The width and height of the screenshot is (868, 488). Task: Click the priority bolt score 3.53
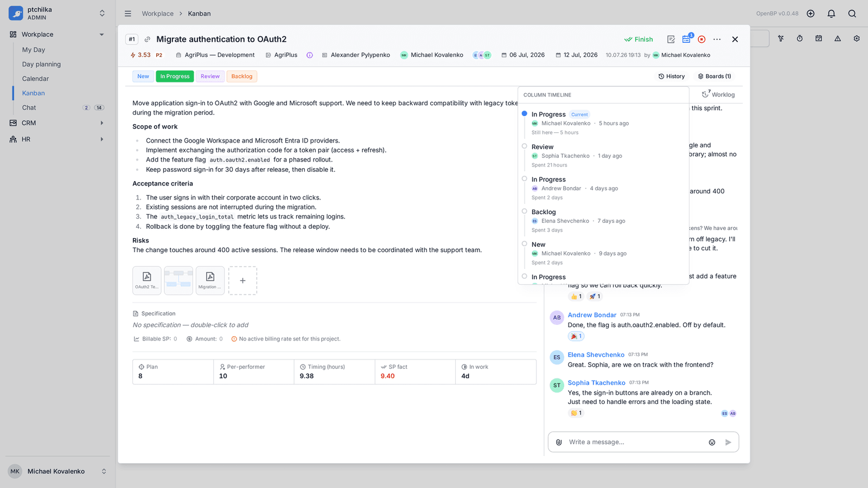click(141, 55)
